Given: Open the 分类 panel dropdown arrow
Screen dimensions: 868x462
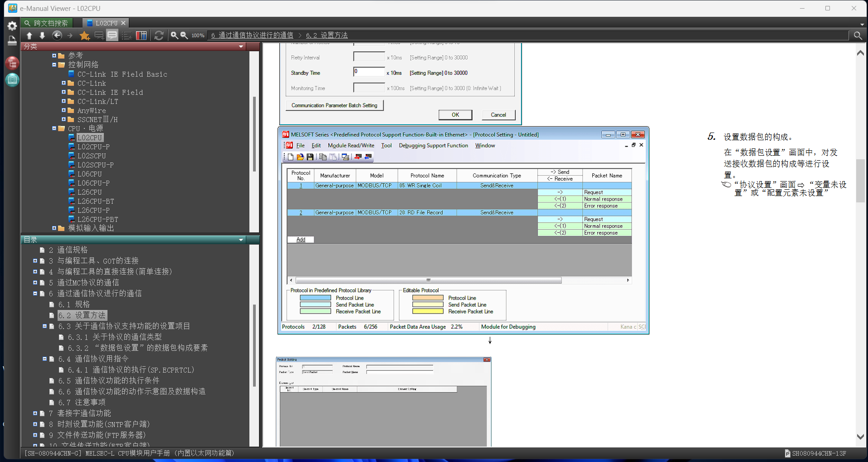Looking at the screenshot, I should (x=241, y=46).
